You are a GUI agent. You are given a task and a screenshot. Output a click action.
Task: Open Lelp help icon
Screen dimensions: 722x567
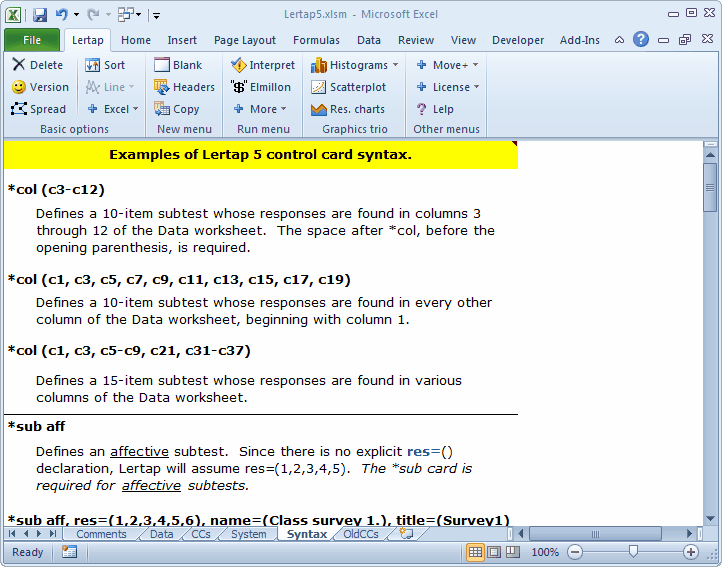pos(421,109)
